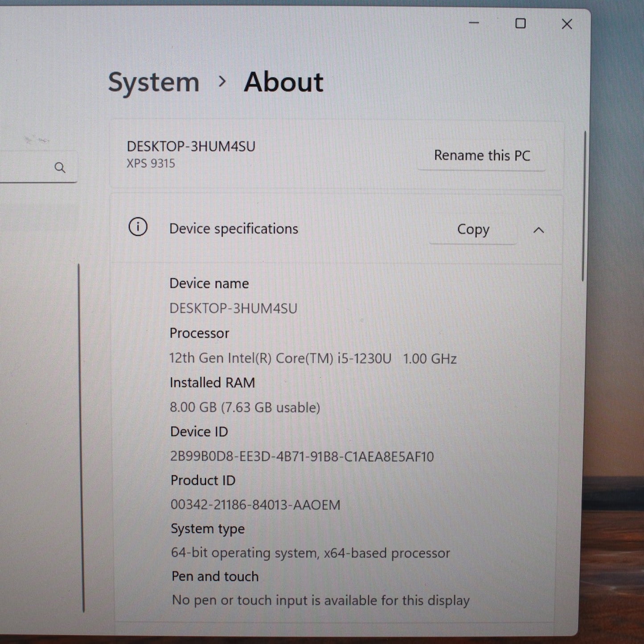Close the Settings window
This screenshot has height=644, width=644.
coord(567,24)
